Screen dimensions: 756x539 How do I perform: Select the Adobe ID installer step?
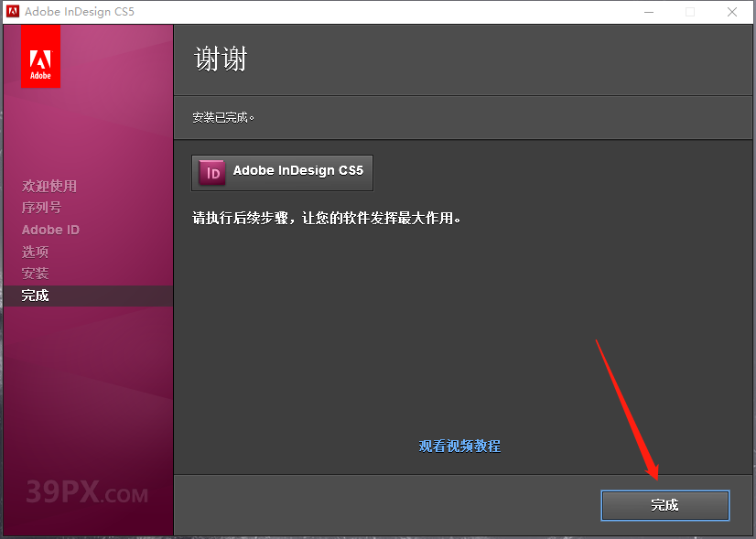click(50, 230)
